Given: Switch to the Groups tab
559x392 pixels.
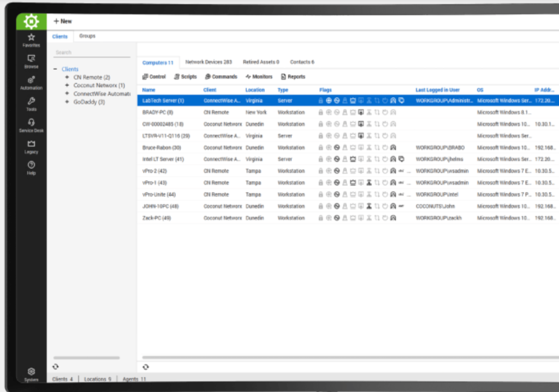Looking at the screenshot, I should click(87, 36).
